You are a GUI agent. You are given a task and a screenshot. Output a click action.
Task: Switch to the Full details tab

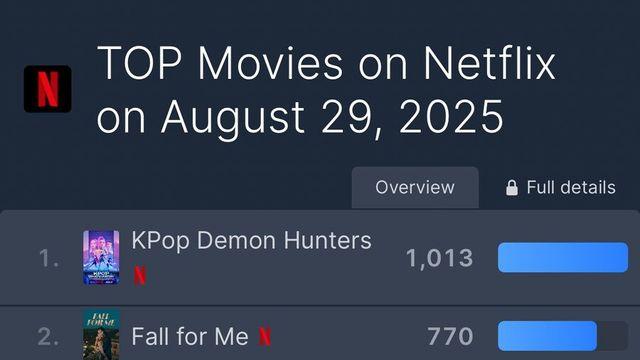561,187
